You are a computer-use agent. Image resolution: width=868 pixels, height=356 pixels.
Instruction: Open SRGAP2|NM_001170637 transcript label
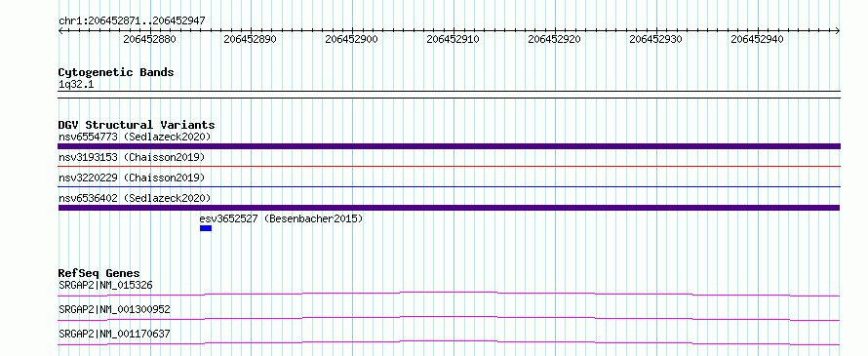point(114,334)
